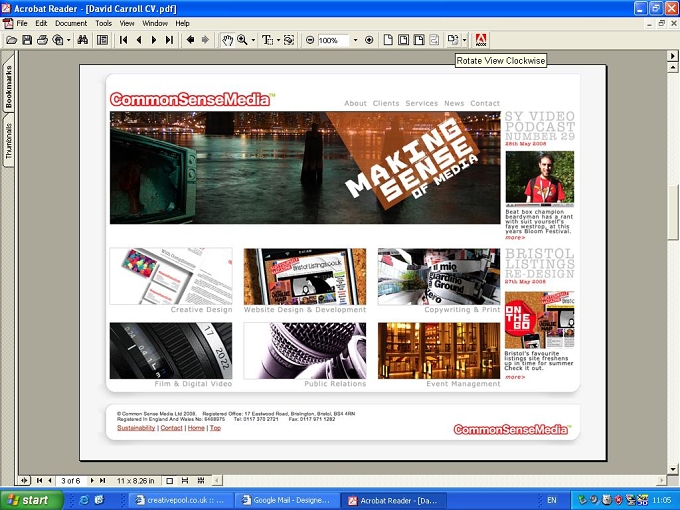Click the vertical scrollbar up arrow
Image resolution: width=680 pixels, height=510 pixels.
coord(673,67)
